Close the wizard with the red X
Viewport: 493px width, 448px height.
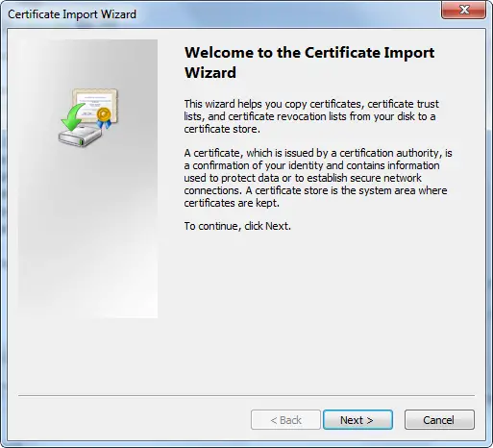click(463, 10)
